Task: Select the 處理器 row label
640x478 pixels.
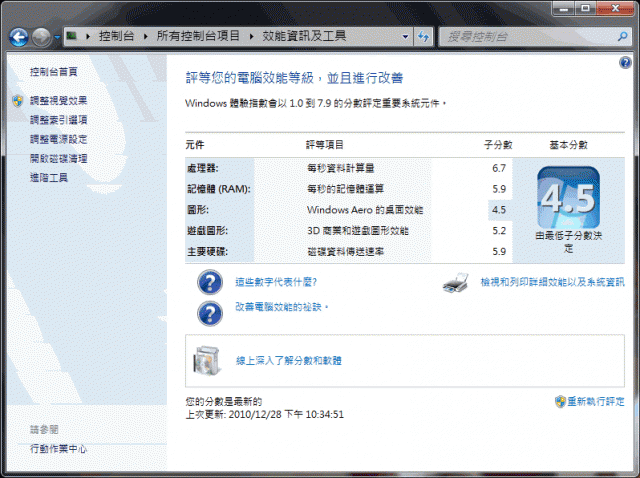Action: 203,168
